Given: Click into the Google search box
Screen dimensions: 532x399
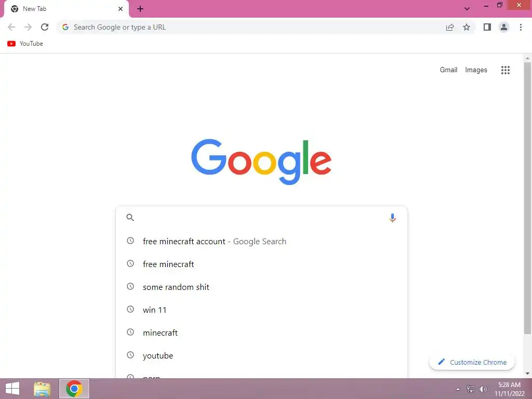Looking at the screenshot, I should point(261,218).
